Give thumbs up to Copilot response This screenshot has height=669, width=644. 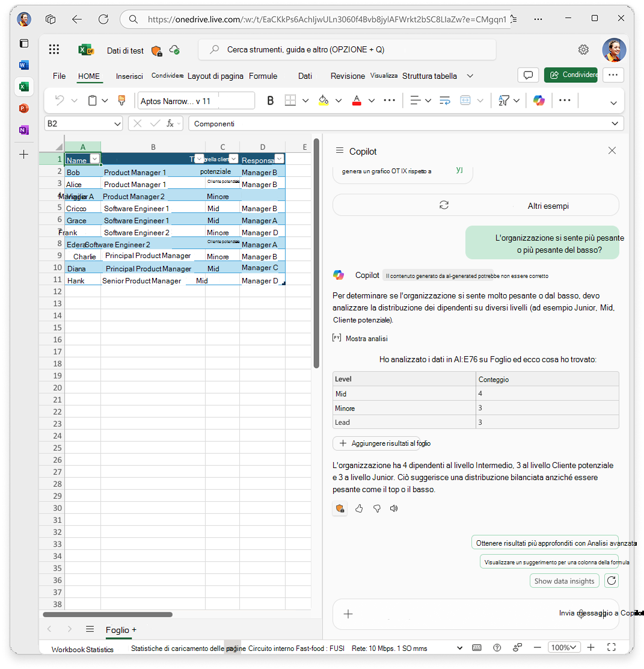[x=358, y=508]
